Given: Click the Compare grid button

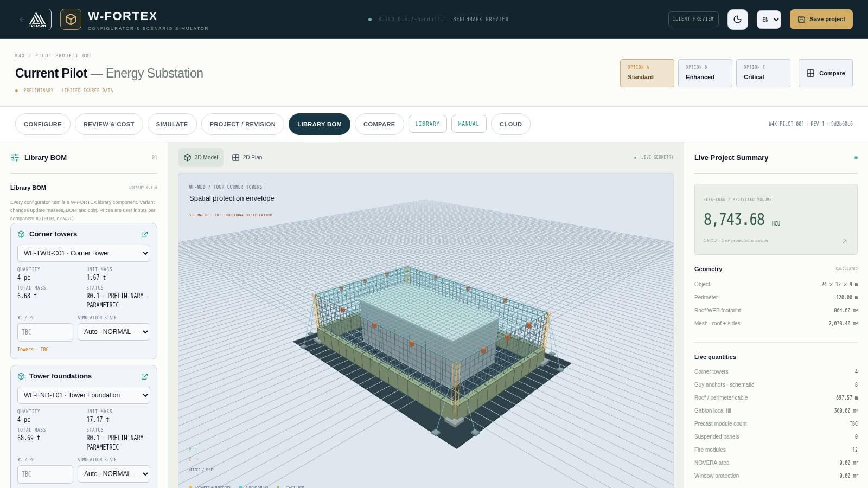Looking at the screenshot, I should coord(826,73).
